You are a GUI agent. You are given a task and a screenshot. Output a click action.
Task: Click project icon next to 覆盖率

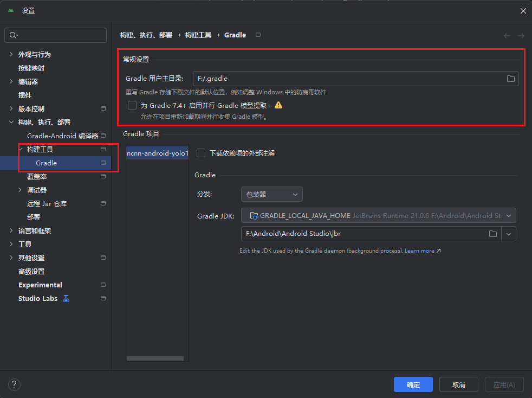(103, 177)
